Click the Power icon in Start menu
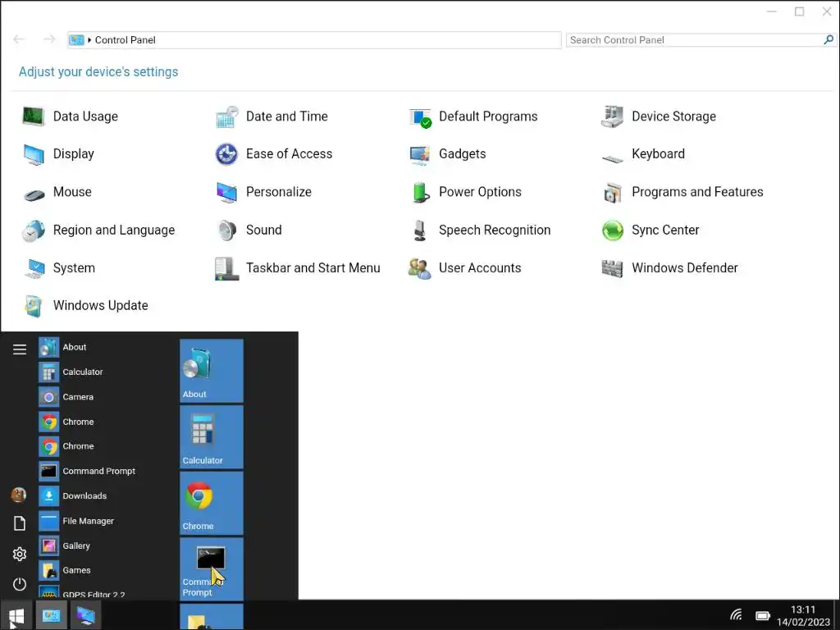840x630 pixels. [20, 583]
